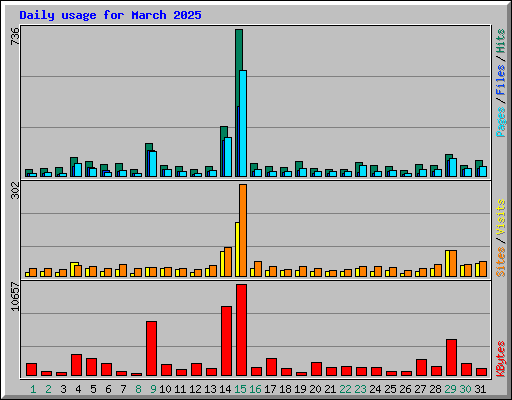Click the KBytes legend label
The height and width of the screenshot is (400, 512).
tap(501, 359)
